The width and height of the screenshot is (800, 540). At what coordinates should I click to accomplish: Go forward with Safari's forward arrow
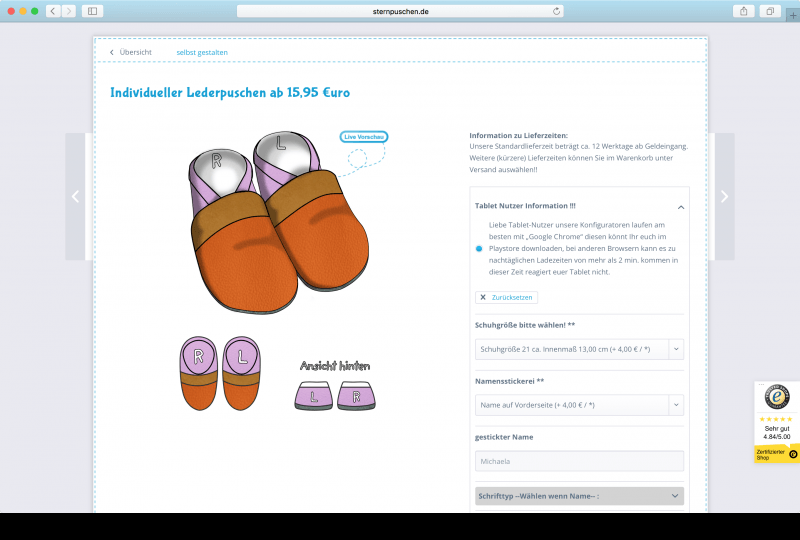[x=69, y=11]
